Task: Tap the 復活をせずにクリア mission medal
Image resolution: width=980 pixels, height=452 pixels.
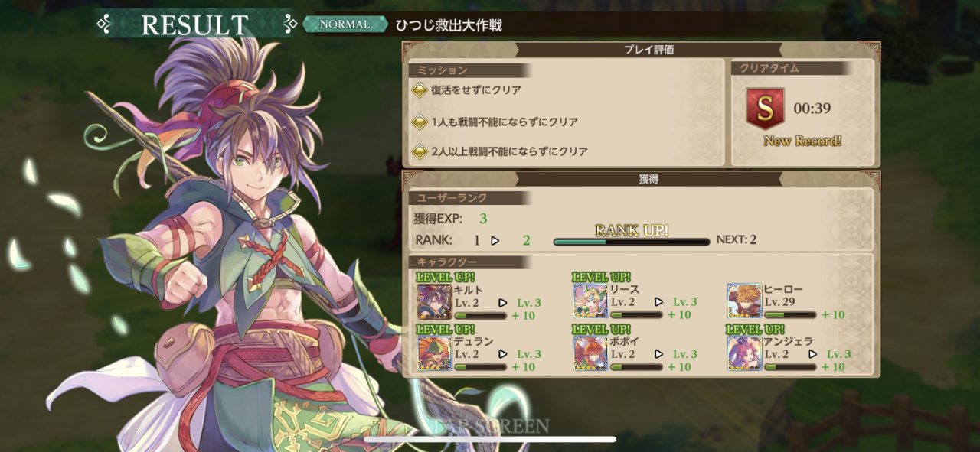Action: pos(420,90)
